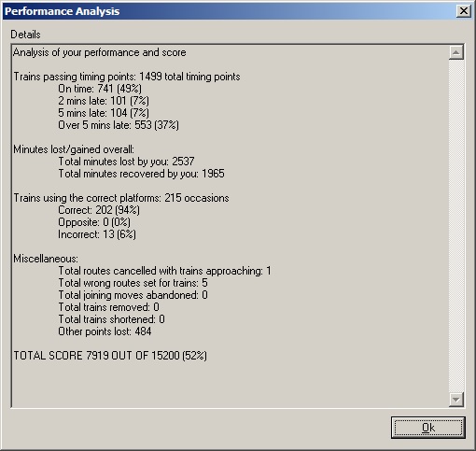Click the 'Total minutes recovered by you' line

point(141,174)
